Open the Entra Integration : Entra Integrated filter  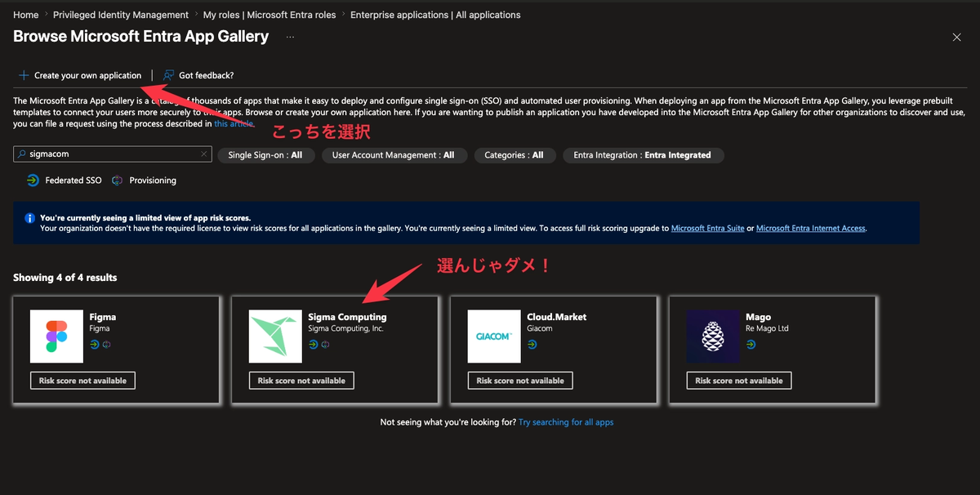coord(643,155)
